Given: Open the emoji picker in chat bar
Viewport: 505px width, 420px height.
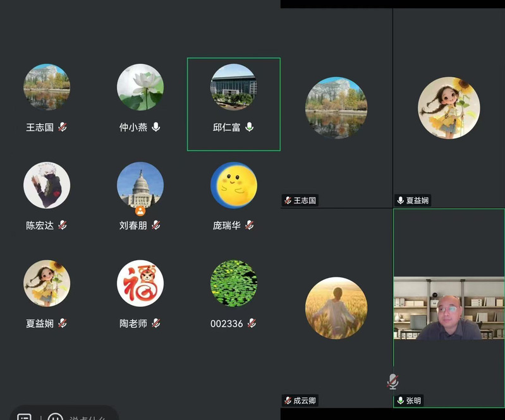Looking at the screenshot, I should tap(56, 417).
